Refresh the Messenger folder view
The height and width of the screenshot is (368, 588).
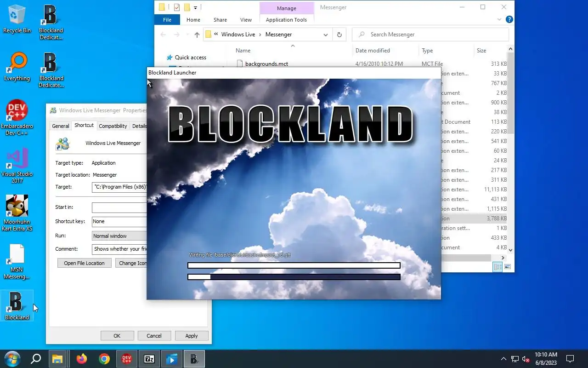click(339, 34)
